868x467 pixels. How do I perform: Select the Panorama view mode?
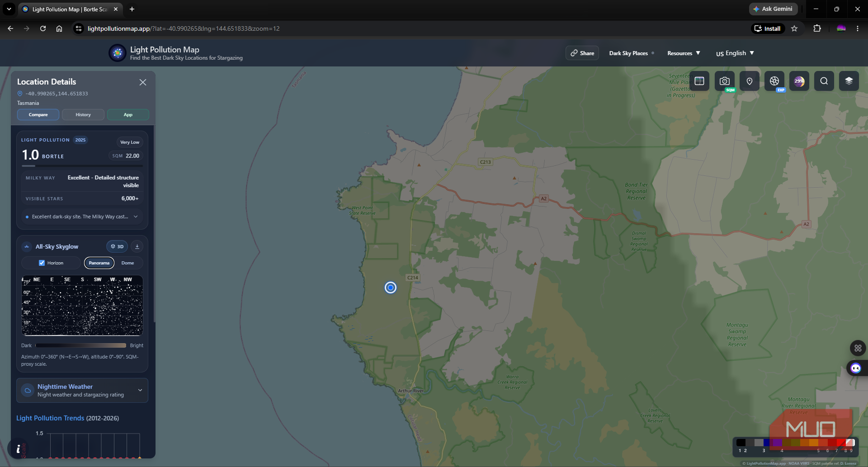point(99,263)
